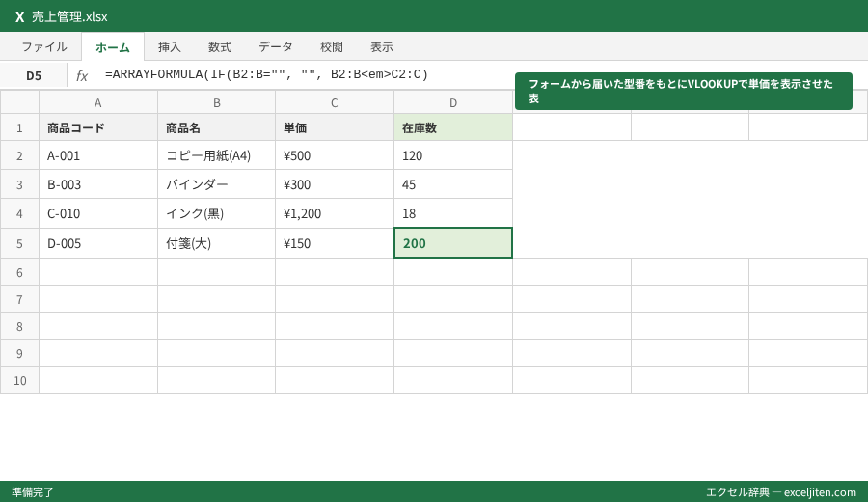Select the ¥300 price cell
The image size is (868, 502).
coord(335,184)
